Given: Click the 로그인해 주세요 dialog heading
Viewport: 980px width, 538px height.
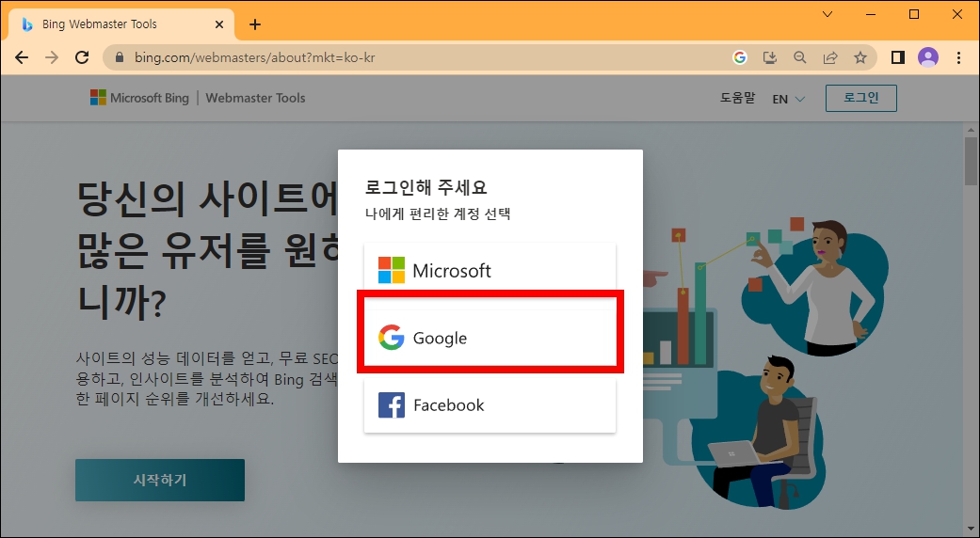Looking at the screenshot, I should (x=426, y=187).
